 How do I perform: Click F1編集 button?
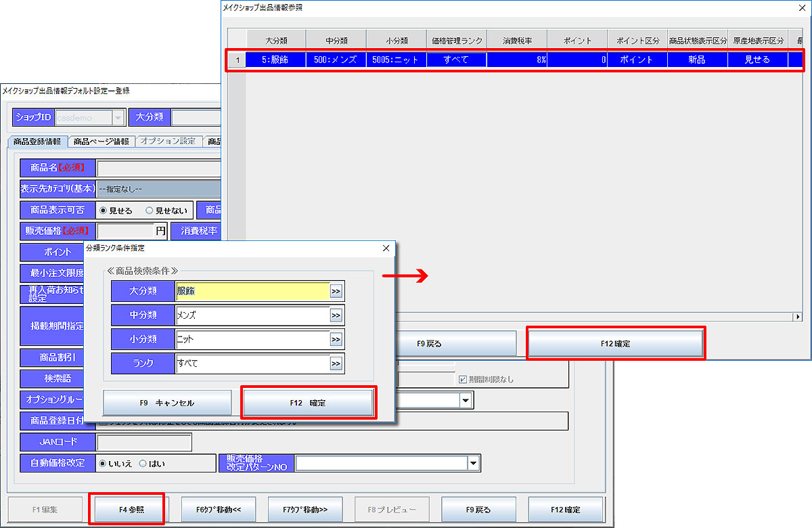pos(45,509)
